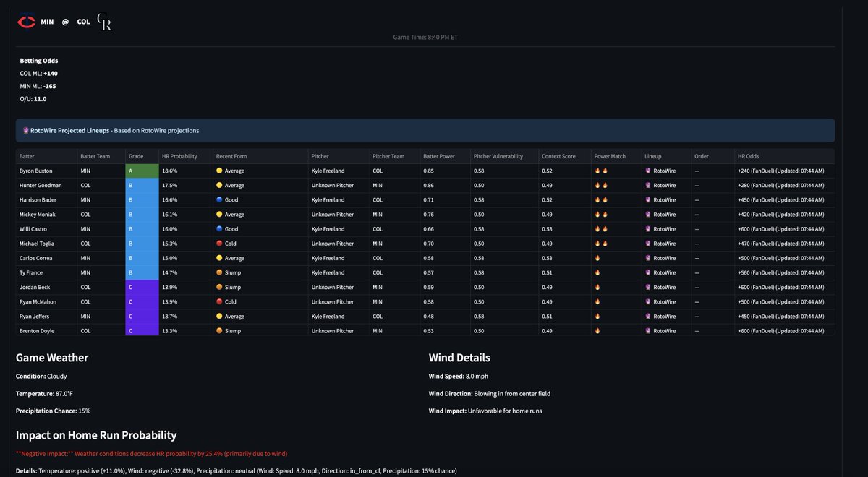
Task: Click the 13.3% HR probability value
Action: [x=170, y=330]
